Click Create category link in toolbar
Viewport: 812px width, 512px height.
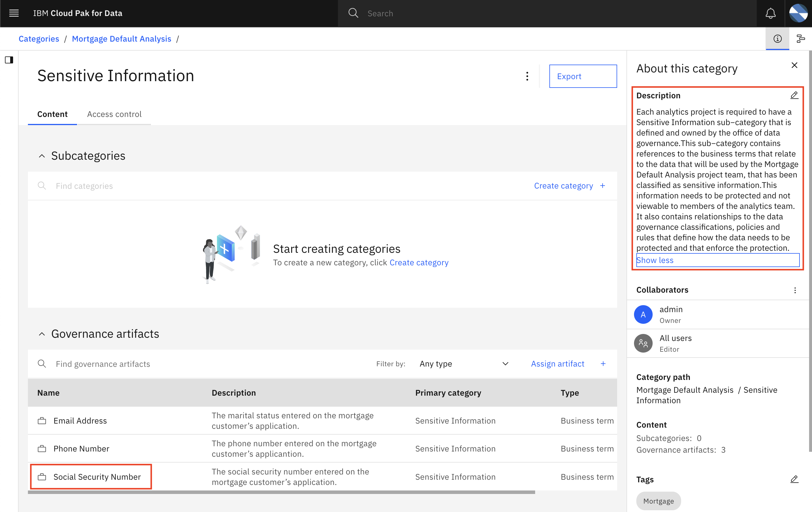563,186
